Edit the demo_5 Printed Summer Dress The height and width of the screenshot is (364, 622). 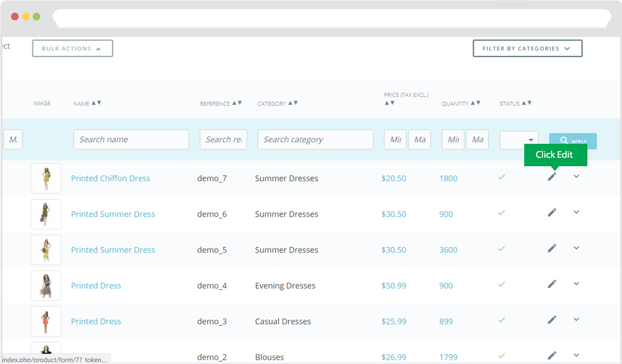(x=552, y=248)
